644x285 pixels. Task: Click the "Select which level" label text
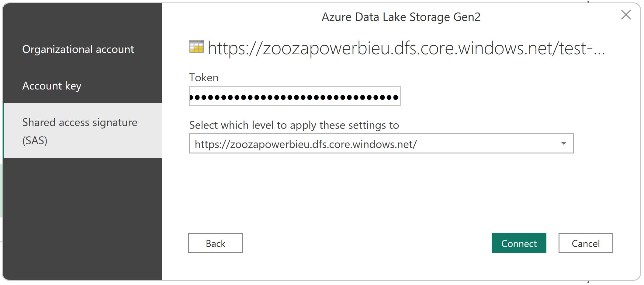pos(294,125)
